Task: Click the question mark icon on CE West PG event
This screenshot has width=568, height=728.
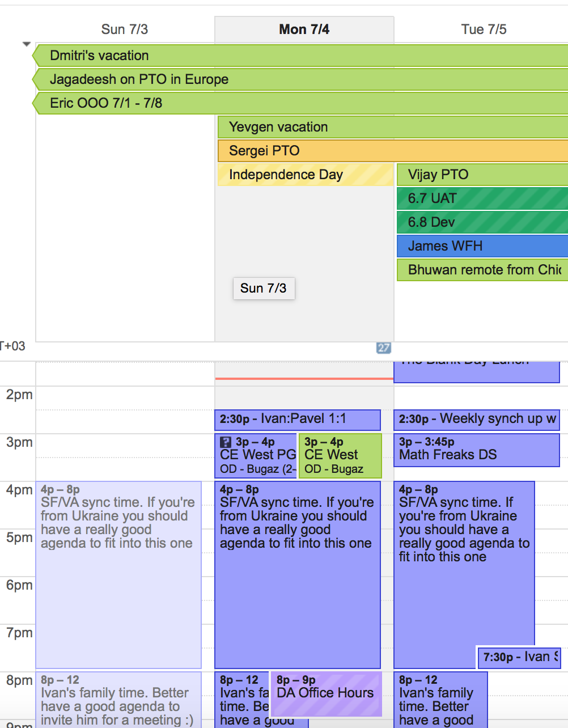Action: click(x=226, y=442)
